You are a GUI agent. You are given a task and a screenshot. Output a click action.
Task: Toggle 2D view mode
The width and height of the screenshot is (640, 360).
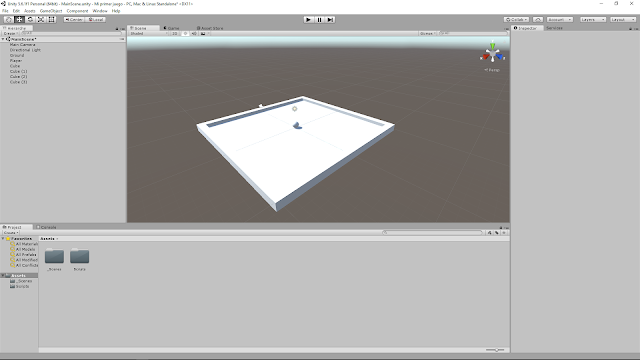(175, 33)
